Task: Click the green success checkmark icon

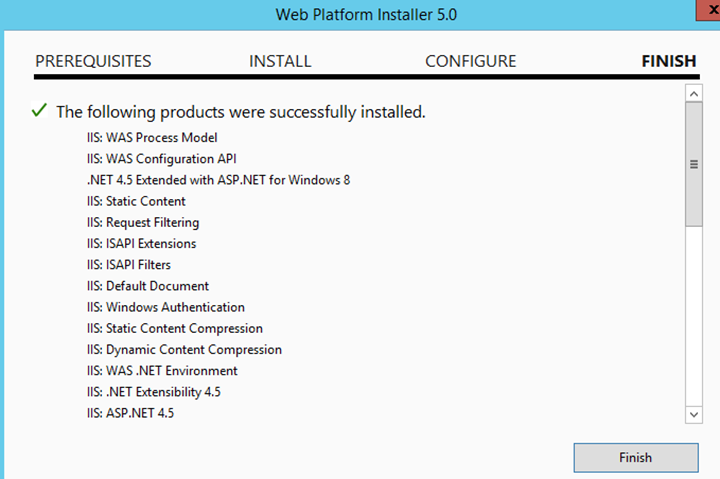Action: click(39, 110)
